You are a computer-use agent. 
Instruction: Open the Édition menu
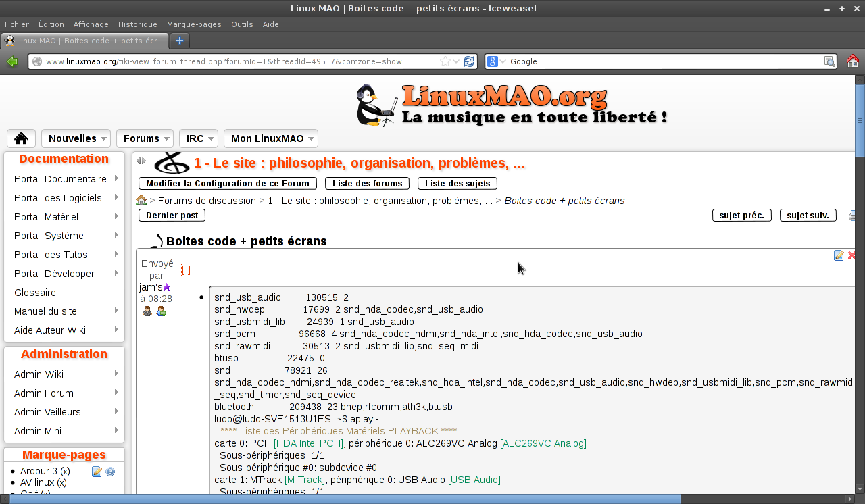[51, 24]
